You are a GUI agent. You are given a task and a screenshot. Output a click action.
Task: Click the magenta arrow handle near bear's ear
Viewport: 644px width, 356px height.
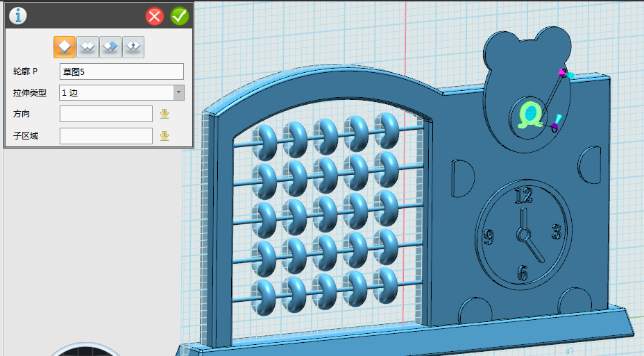coord(563,71)
